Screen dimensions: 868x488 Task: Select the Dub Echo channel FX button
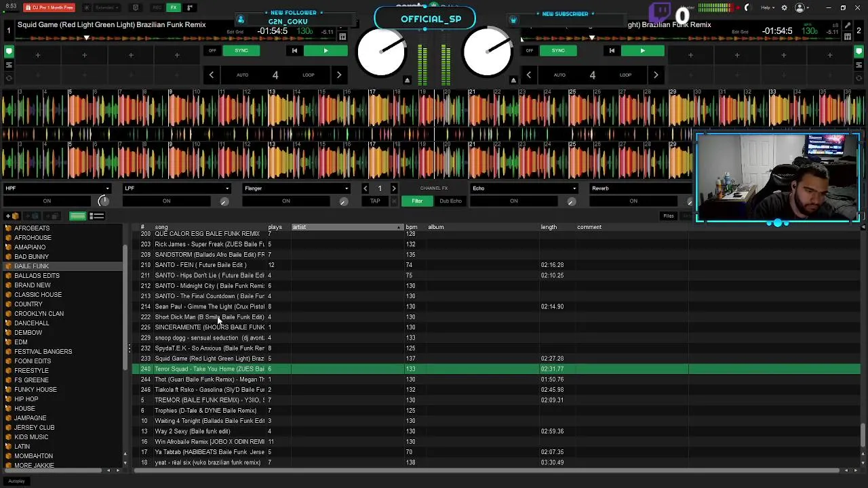point(450,201)
